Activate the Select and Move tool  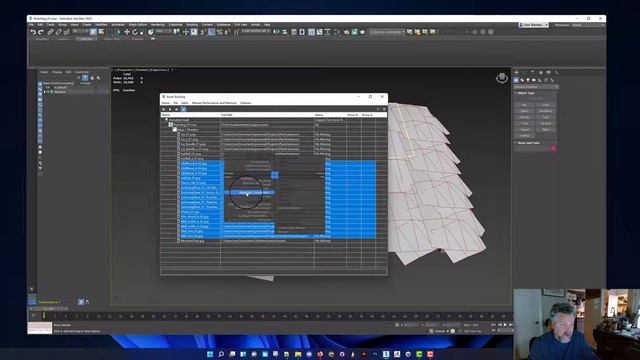(127, 32)
